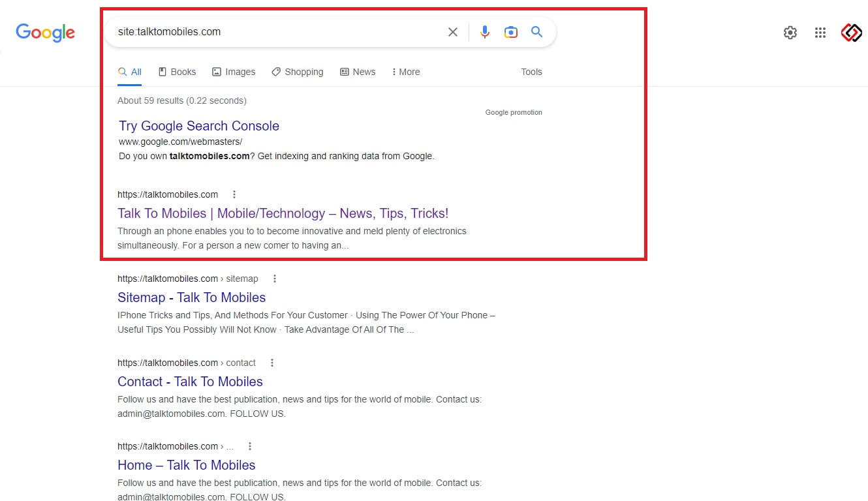Click the About 59 results text
This screenshot has width=868, height=501.
click(182, 100)
